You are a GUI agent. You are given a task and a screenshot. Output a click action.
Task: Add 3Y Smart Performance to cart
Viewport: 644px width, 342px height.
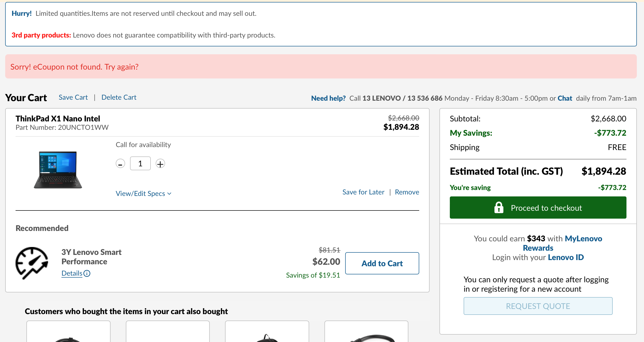pyautogui.click(x=382, y=263)
